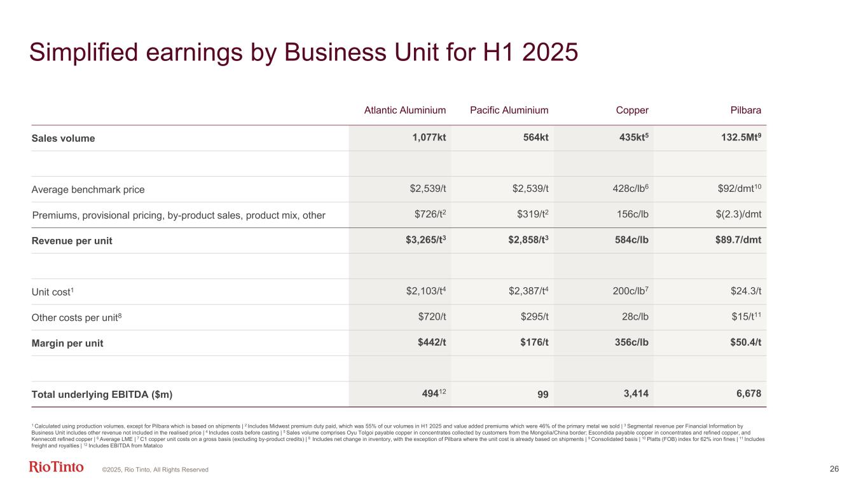Viewport: 868px width, 488px height.
Task: Click the $15/t other costs value
Action: click(745, 316)
